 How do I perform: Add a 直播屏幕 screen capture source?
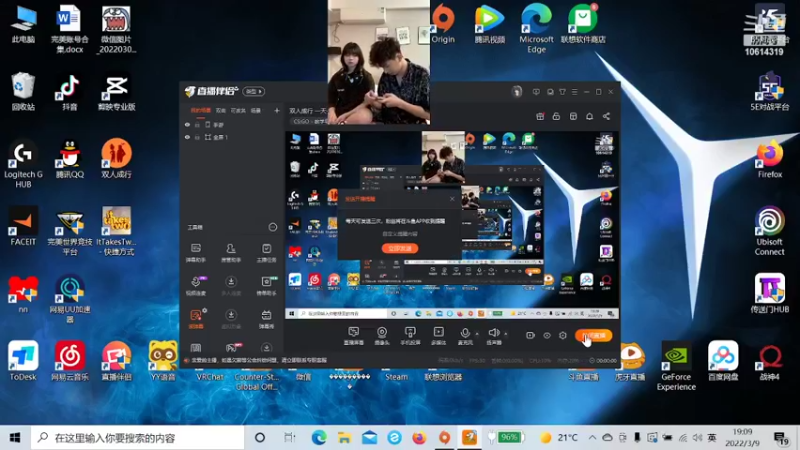pyautogui.click(x=353, y=336)
